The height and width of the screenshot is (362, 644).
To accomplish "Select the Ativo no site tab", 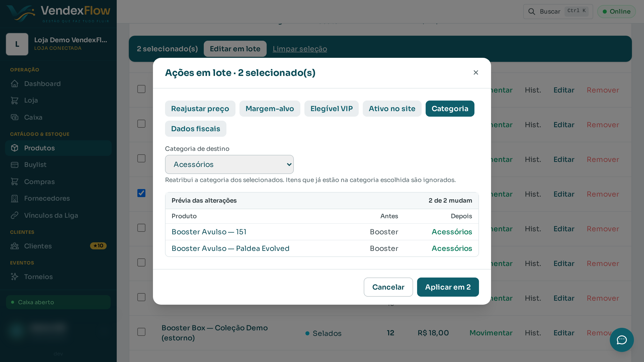I will (x=392, y=109).
